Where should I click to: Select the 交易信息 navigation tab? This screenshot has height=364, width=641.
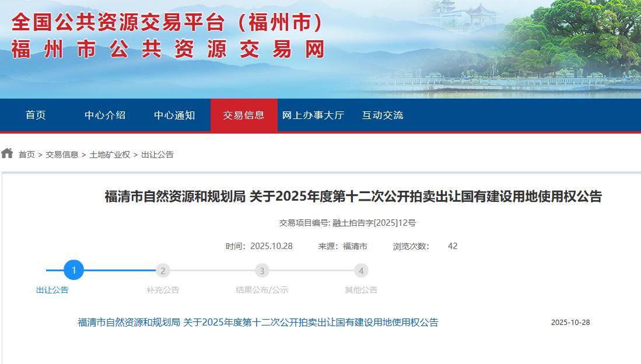[x=244, y=115]
